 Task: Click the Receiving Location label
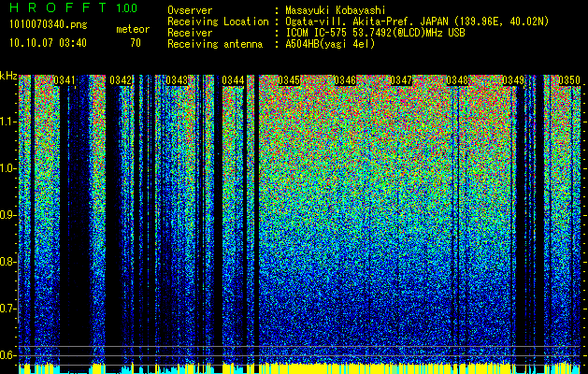tap(218, 22)
